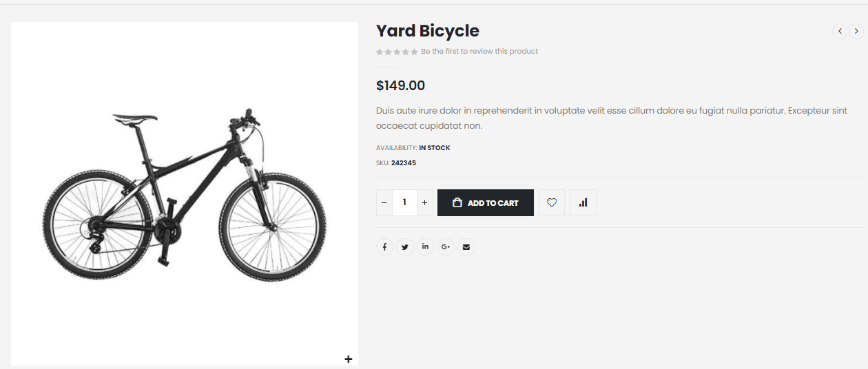
Task: Add Yard Bicycle to wishlist heart
Action: pos(552,202)
